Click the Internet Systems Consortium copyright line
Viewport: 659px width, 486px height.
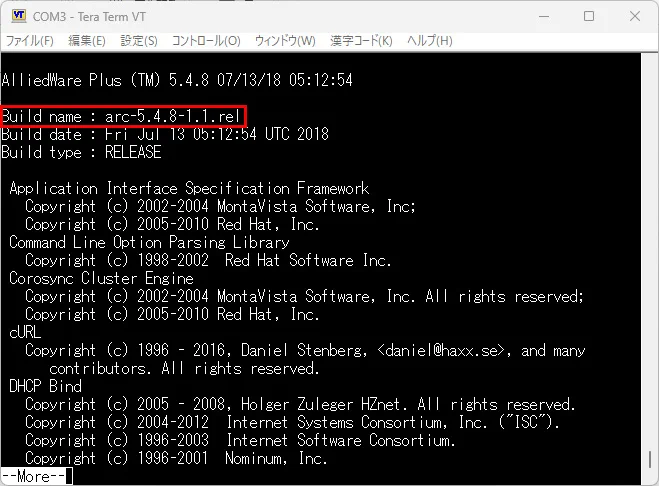pyautogui.click(x=293, y=422)
